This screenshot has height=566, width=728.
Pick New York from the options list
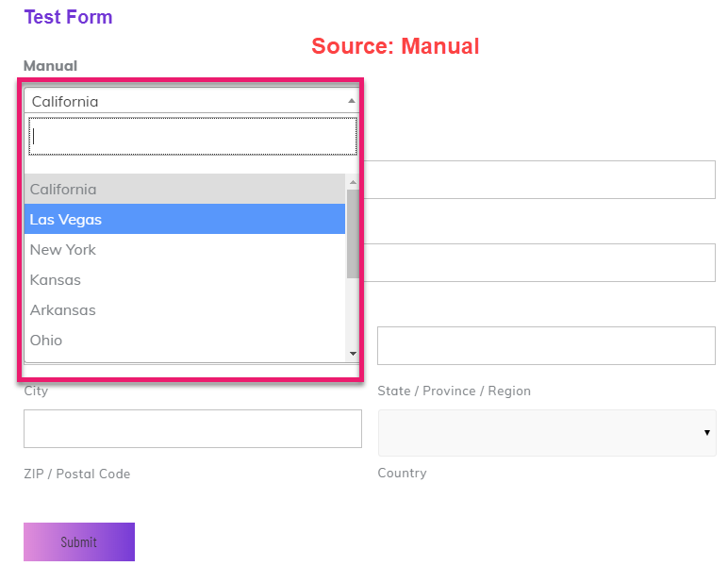(185, 249)
